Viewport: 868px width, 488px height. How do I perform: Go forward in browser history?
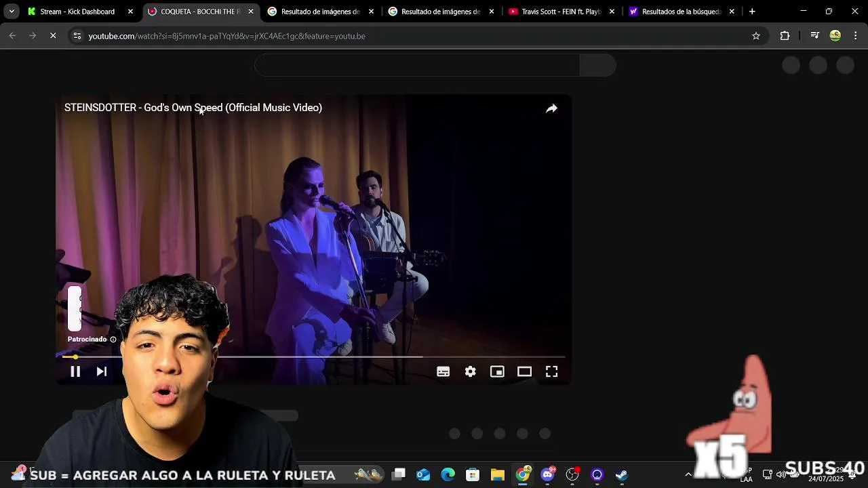[33, 36]
